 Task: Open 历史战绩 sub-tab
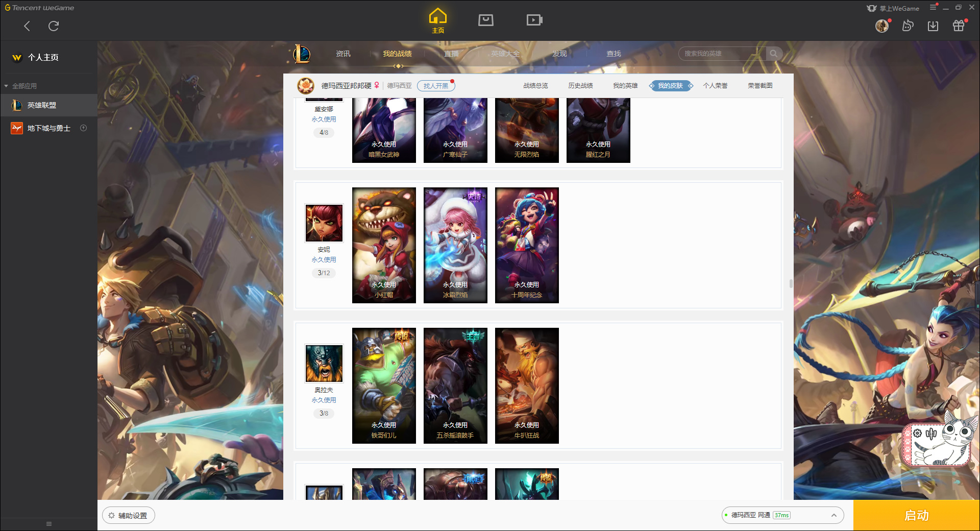580,86
